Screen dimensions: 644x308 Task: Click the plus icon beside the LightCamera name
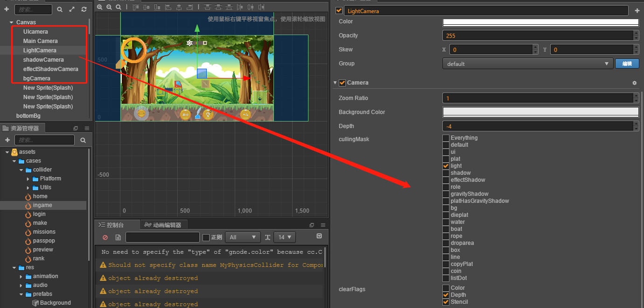point(637,11)
